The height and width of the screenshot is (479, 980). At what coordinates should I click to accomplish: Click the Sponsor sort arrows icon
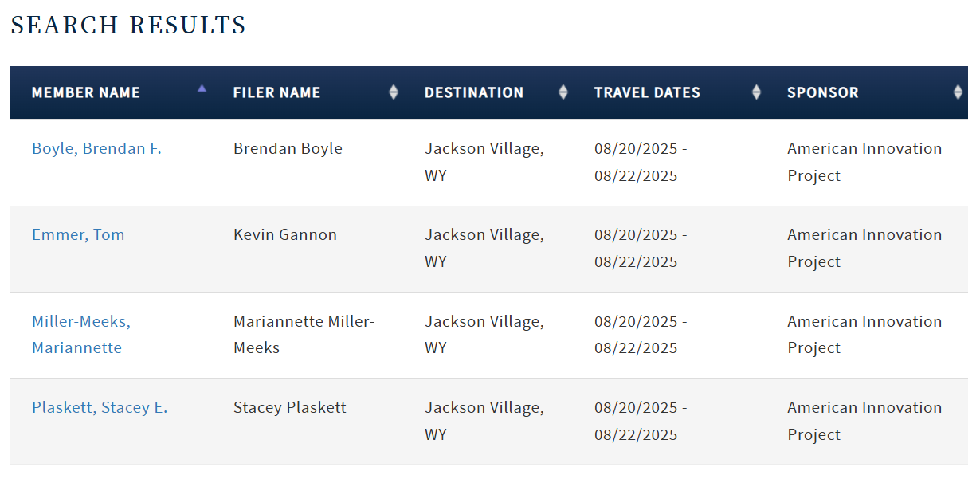coord(958,92)
